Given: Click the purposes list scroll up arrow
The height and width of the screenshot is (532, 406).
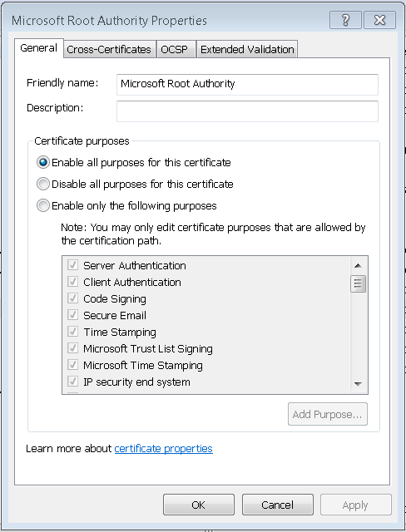Looking at the screenshot, I should pyautogui.click(x=358, y=266).
